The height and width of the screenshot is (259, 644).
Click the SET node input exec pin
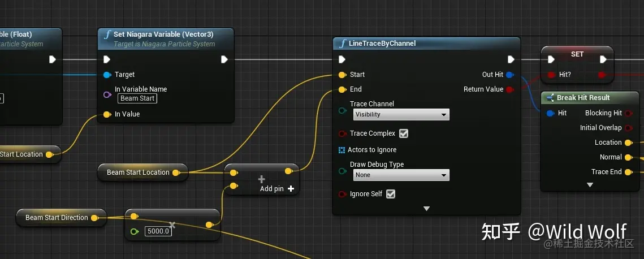551,60
